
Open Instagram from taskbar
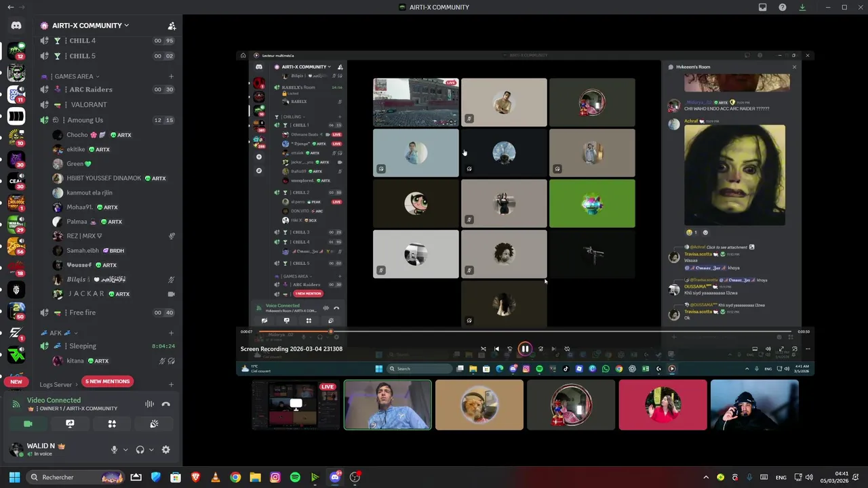coord(275,477)
